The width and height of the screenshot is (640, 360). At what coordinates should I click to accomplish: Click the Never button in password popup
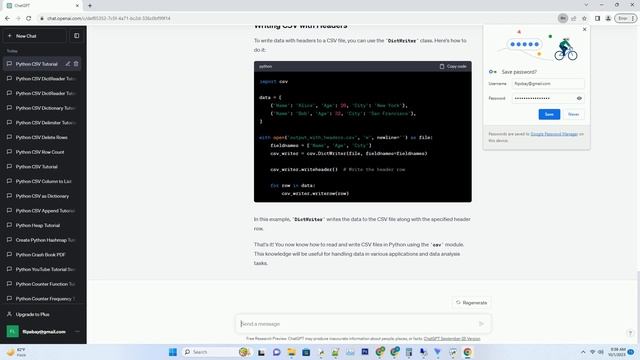[x=573, y=114]
